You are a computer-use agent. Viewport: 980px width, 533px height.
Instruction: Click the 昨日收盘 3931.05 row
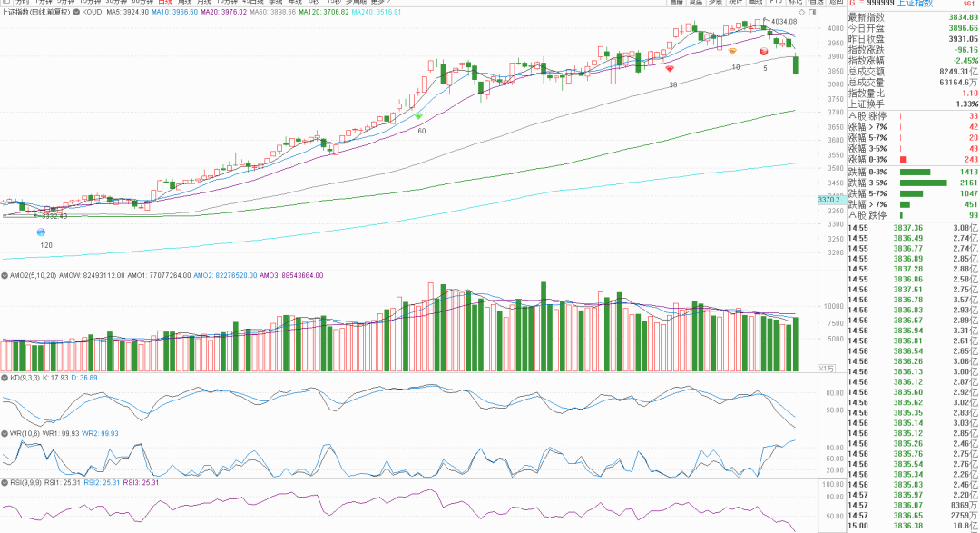(913, 39)
